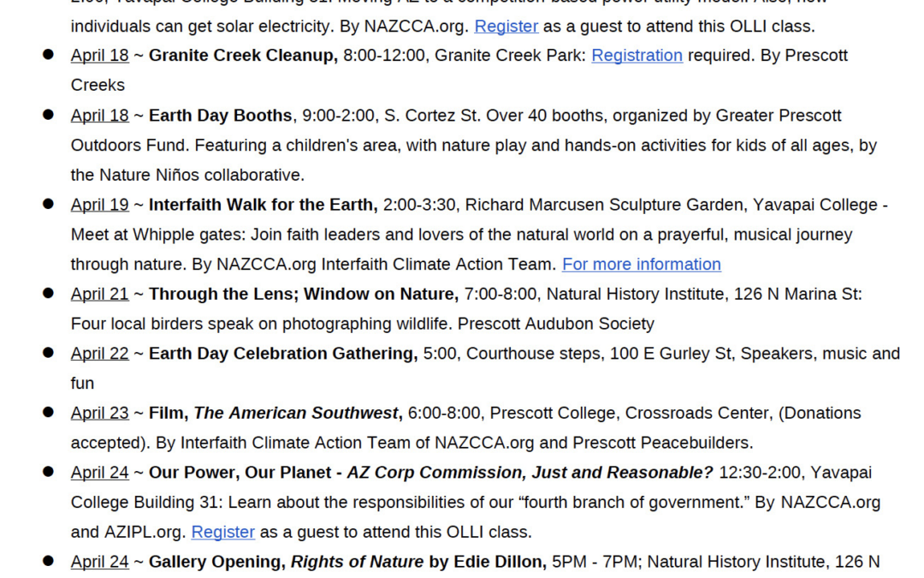The image size is (924, 578).
Task: Click the Granite Creek Cleanup bold title
Action: pos(243,56)
